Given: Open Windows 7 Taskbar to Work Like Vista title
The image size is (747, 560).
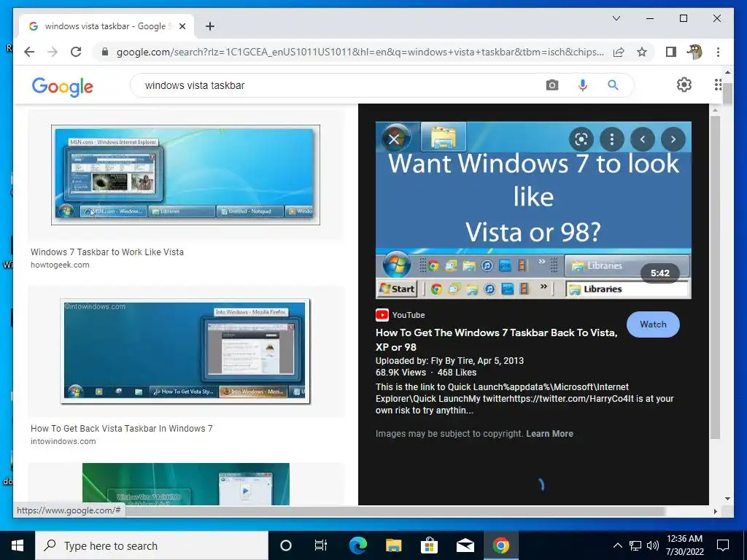Looking at the screenshot, I should pyautogui.click(x=107, y=252).
